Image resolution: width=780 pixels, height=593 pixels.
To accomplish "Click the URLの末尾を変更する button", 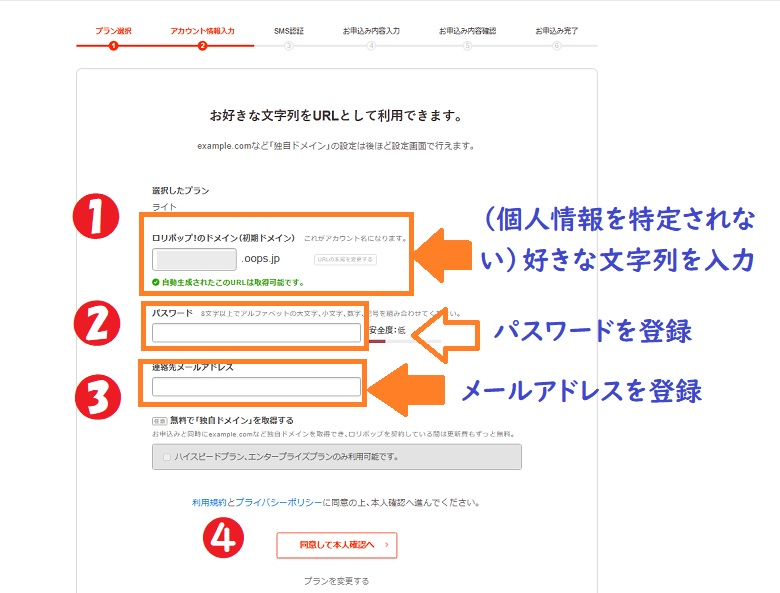I will point(345,259).
